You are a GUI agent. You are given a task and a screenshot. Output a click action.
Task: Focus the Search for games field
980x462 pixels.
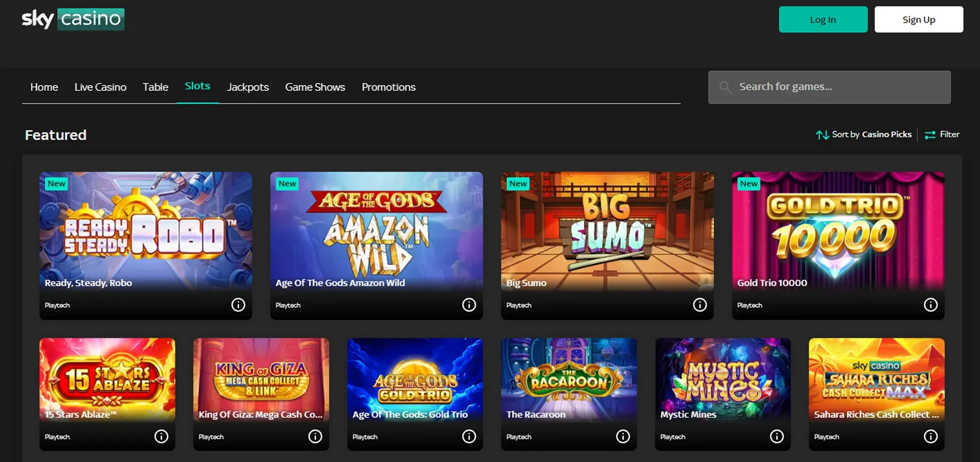point(829,87)
